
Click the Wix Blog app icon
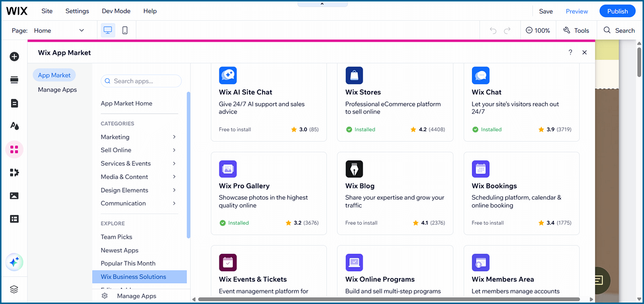pos(354,169)
